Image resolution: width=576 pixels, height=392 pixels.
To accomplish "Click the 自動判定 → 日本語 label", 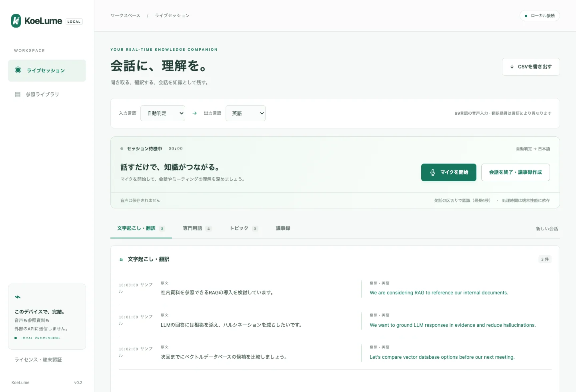I will coord(533,149).
